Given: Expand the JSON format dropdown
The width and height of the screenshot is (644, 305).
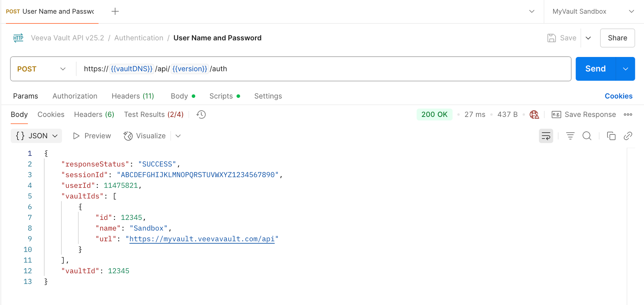Looking at the screenshot, I should [36, 136].
